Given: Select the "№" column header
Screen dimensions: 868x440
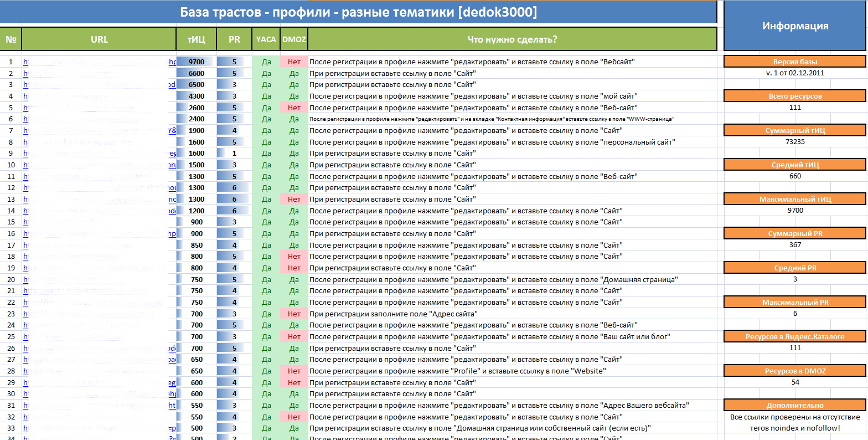Looking at the screenshot, I should [11, 39].
